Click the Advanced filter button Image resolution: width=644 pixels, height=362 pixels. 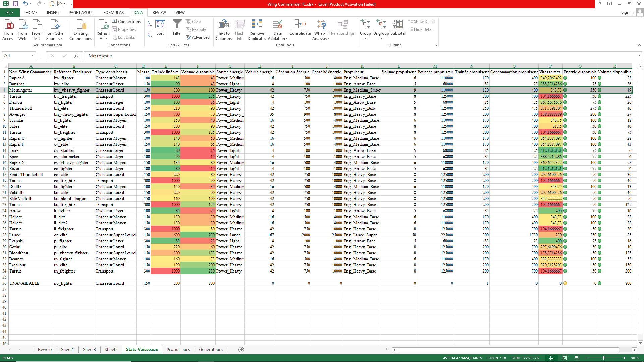coord(198,37)
